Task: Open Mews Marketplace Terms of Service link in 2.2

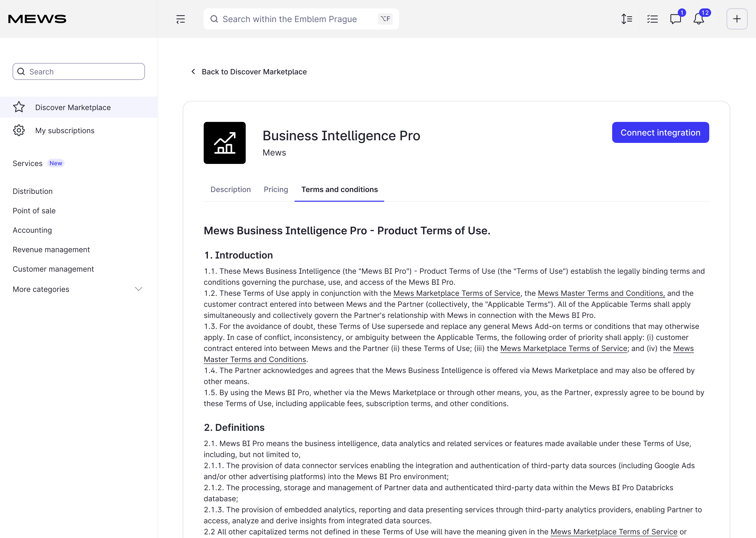Action: 614,532
